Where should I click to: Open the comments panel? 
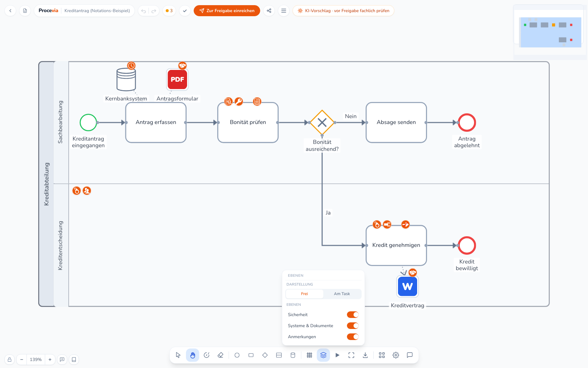(x=410, y=355)
